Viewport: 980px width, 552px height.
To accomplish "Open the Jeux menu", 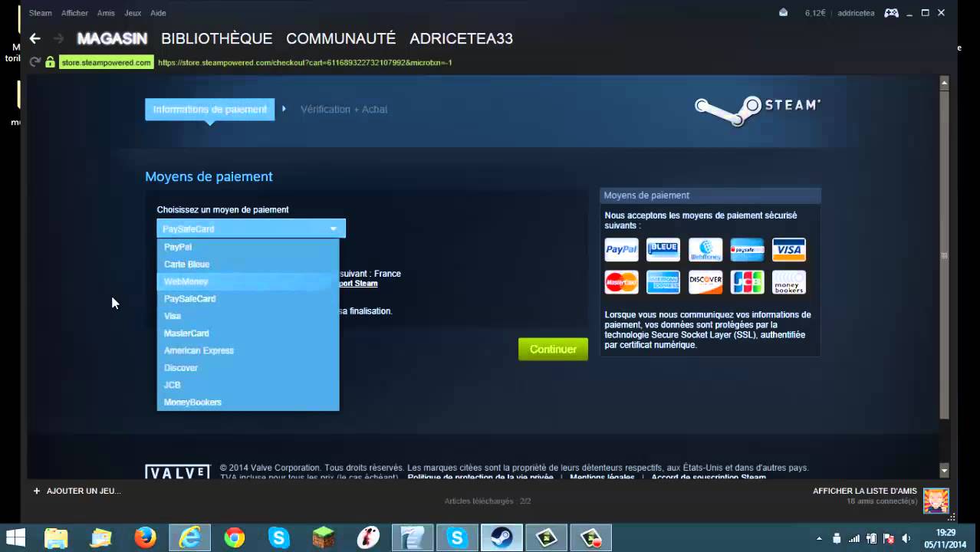I will 133,13.
